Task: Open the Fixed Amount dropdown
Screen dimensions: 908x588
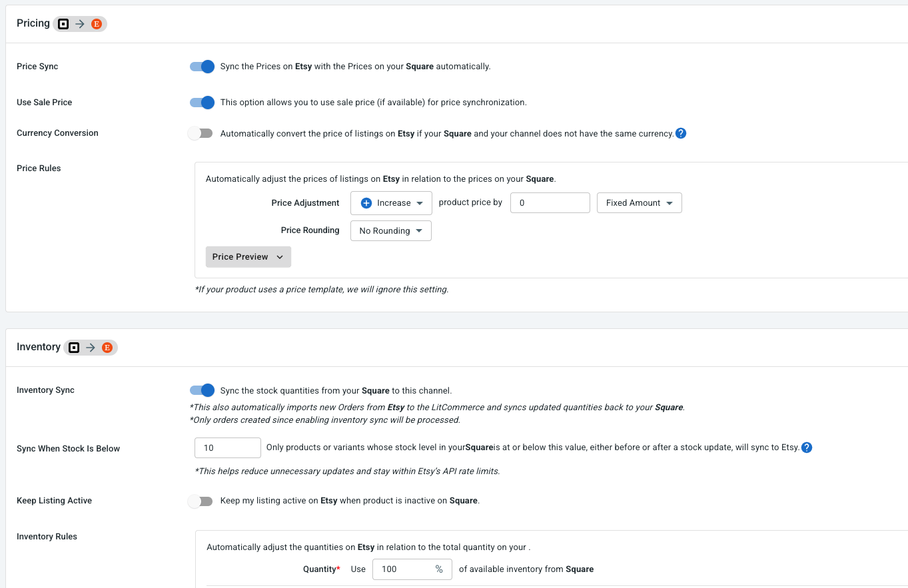Action: [x=640, y=203]
